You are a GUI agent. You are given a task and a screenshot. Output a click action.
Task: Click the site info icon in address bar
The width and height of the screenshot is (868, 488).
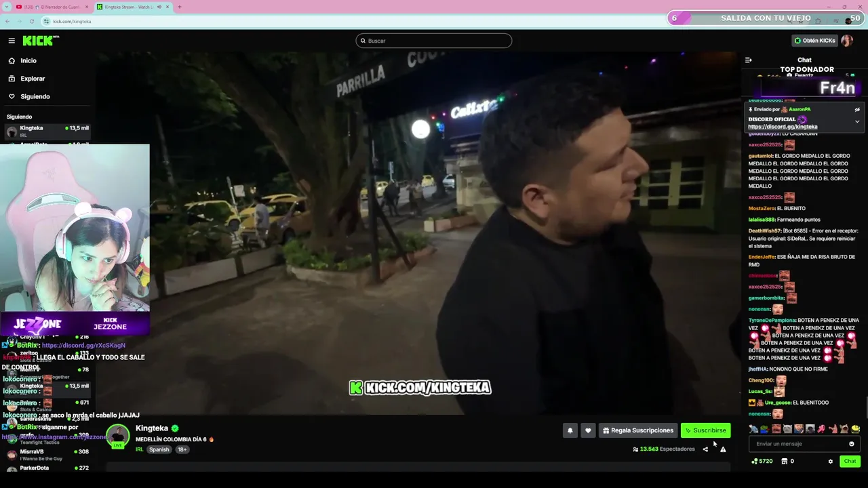[47, 21]
